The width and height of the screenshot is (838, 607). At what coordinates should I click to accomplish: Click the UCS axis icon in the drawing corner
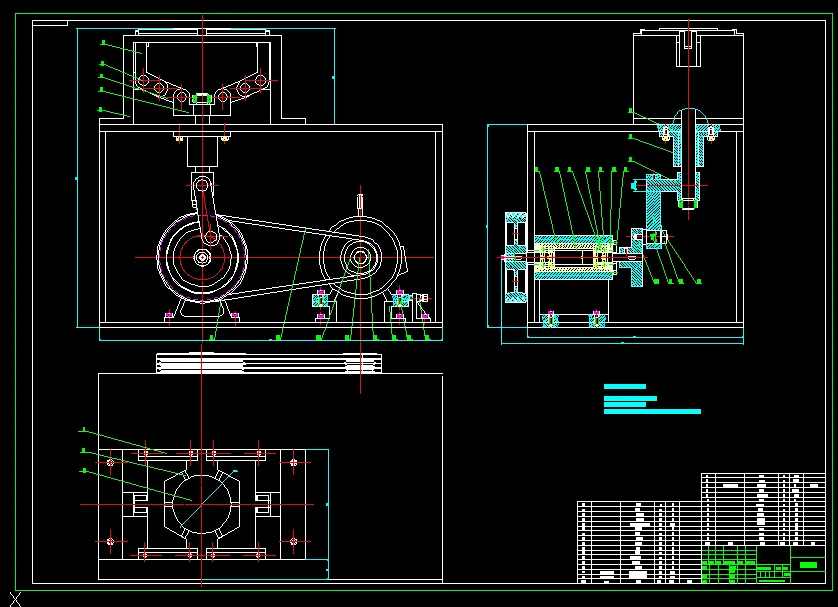click(x=15, y=599)
